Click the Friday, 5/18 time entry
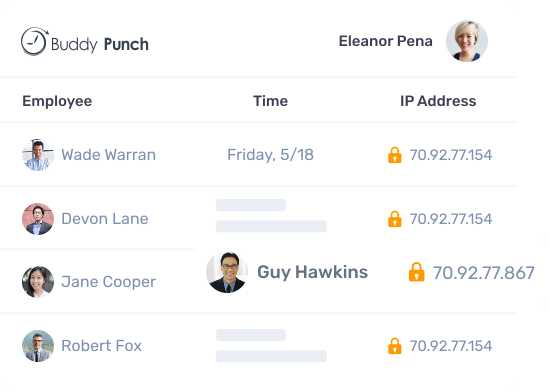 pos(270,155)
